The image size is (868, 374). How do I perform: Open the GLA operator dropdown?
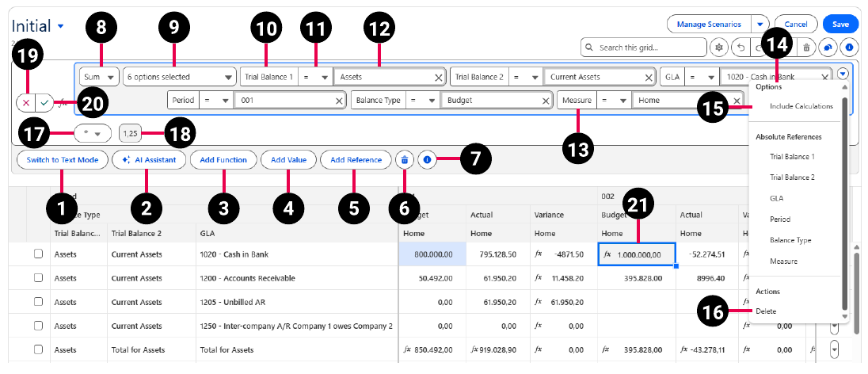tap(702, 78)
